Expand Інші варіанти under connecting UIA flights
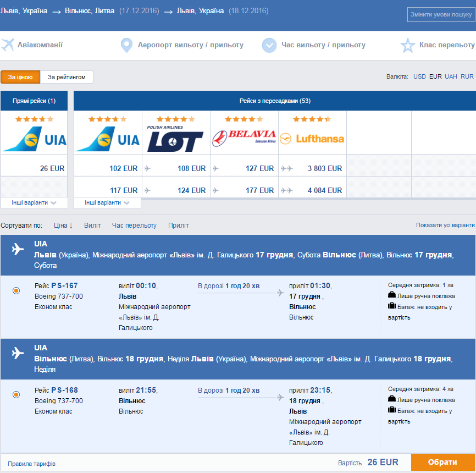 (x=107, y=202)
